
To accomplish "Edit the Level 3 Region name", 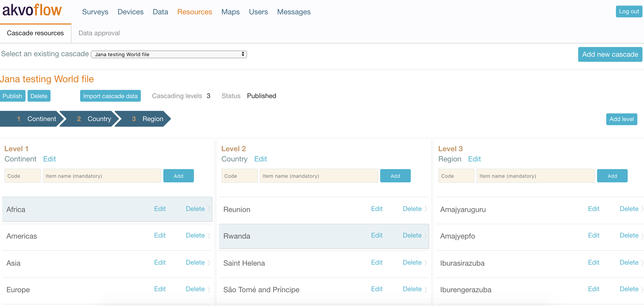I will click(x=474, y=159).
